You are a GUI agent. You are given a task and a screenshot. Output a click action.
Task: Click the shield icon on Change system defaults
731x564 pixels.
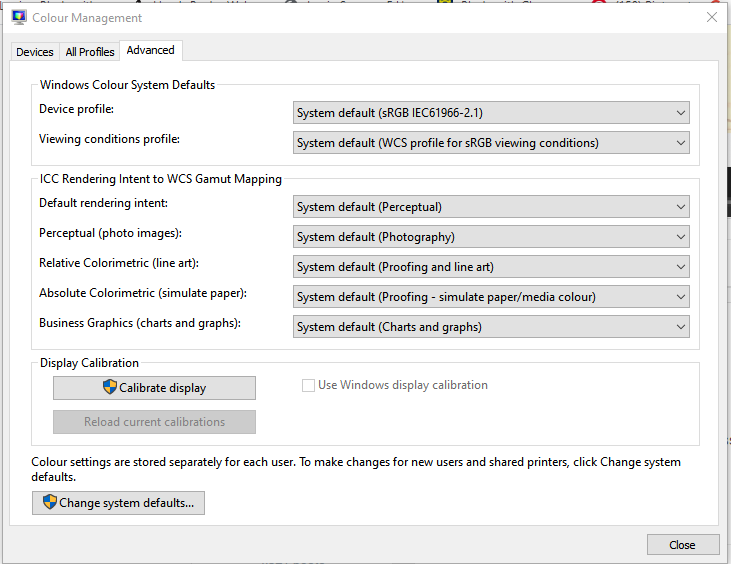pos(49,502)
